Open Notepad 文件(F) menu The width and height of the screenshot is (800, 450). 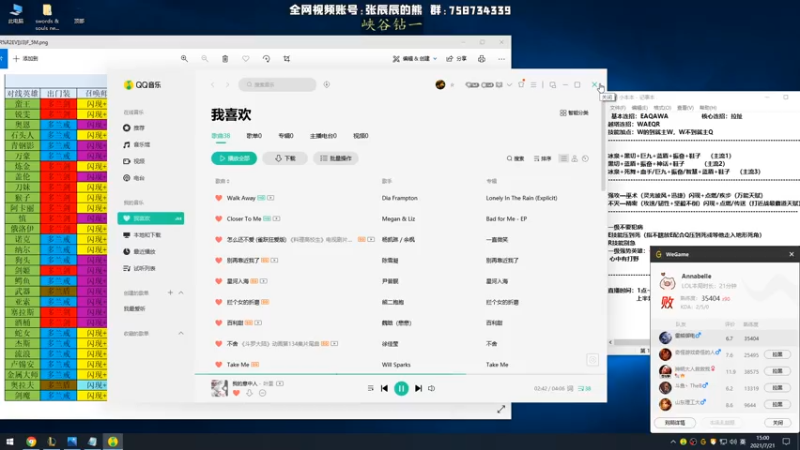click(617, 108)
